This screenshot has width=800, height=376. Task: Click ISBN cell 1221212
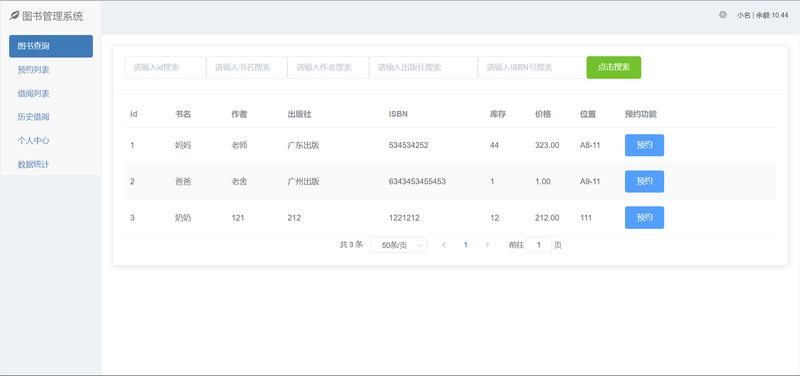point(404,218)
